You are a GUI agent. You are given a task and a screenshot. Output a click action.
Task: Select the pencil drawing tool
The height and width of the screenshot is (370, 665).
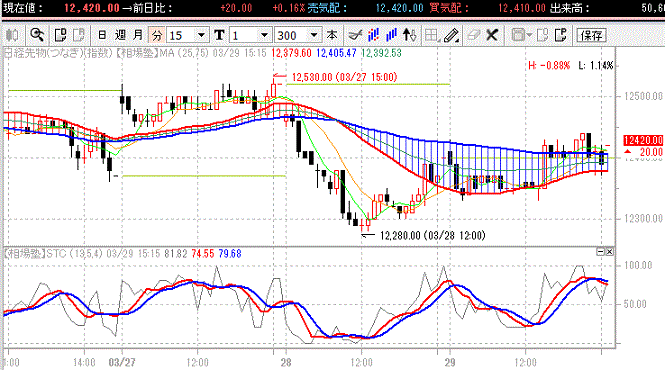[451, 35]
